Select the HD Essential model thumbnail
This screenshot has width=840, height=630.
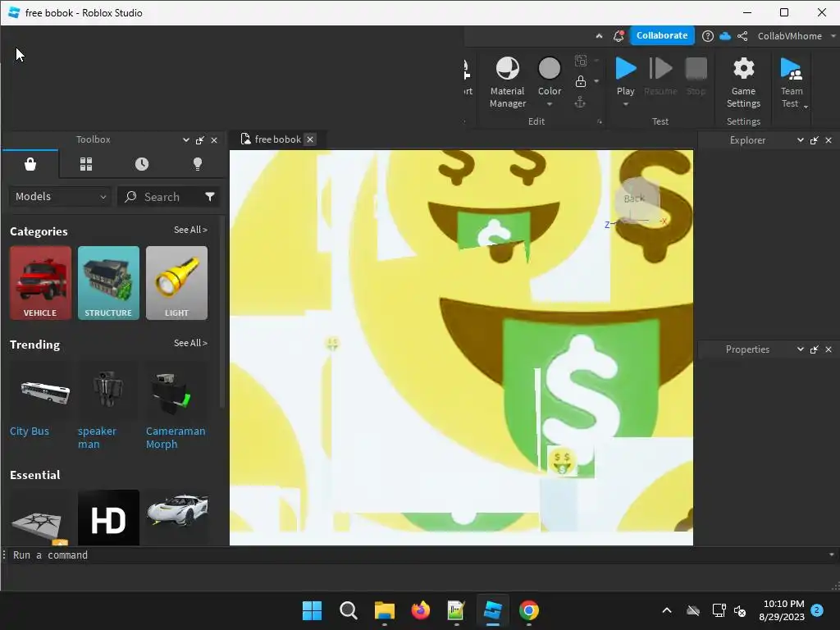tap(108, 518)
